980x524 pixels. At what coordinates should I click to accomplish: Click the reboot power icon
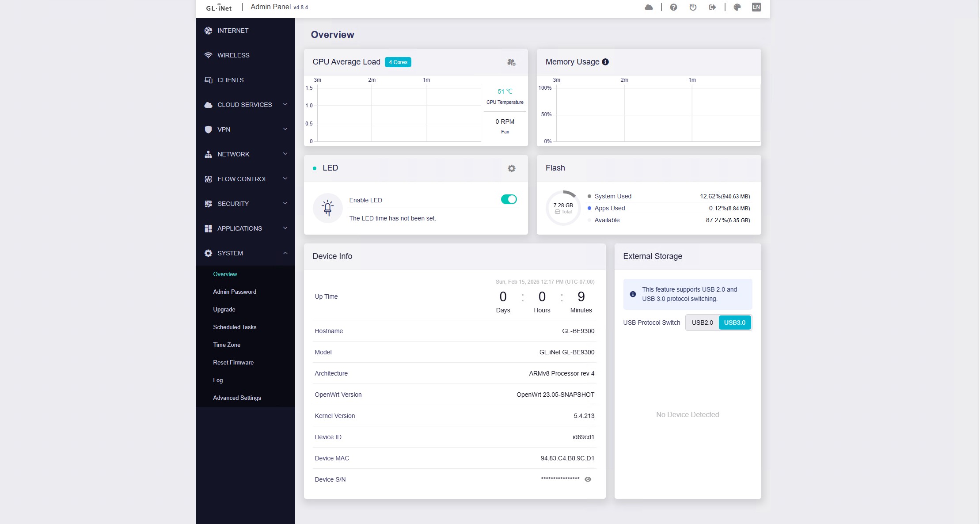(x=693, y=7)
